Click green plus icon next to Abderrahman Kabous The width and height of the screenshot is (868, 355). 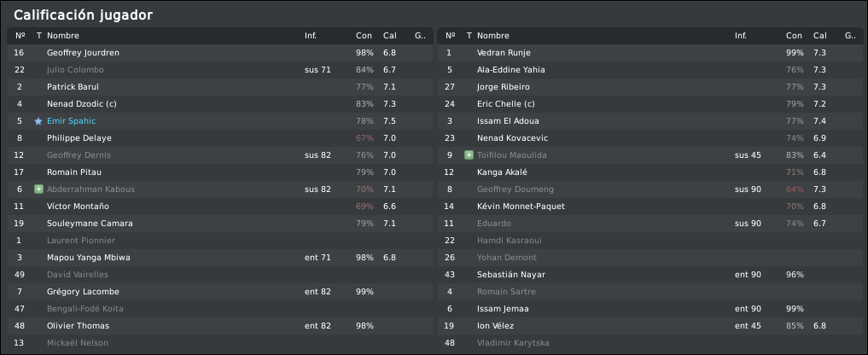38,189
